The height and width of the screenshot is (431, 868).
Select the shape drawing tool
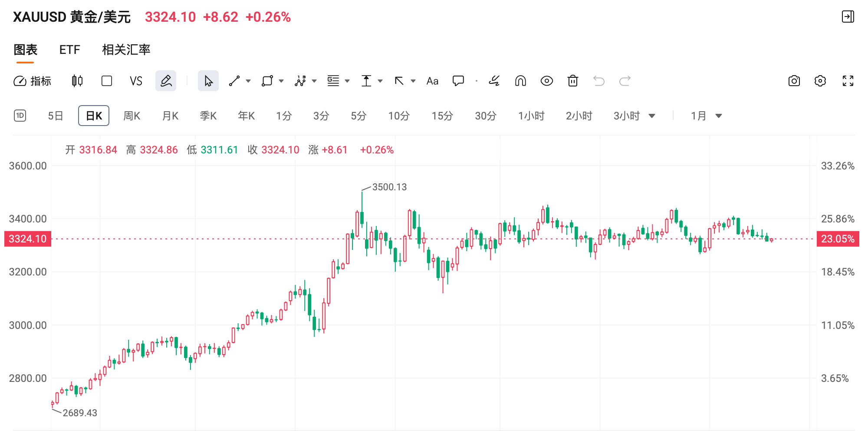[x=267, y=81]
